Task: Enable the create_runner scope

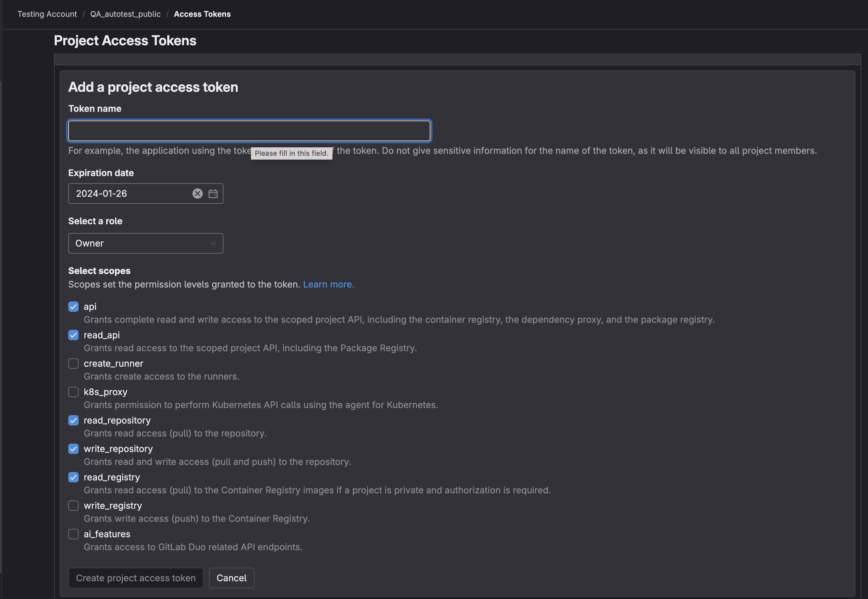Action: [x=73, y=363]
